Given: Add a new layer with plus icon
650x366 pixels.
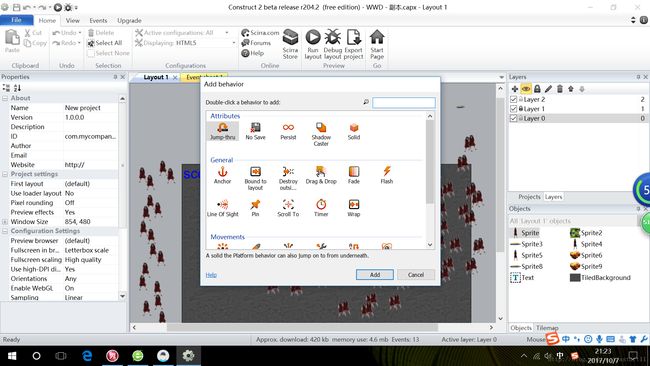Looking at the screenshot, I should pyautogui.click(x=514, y=89).
